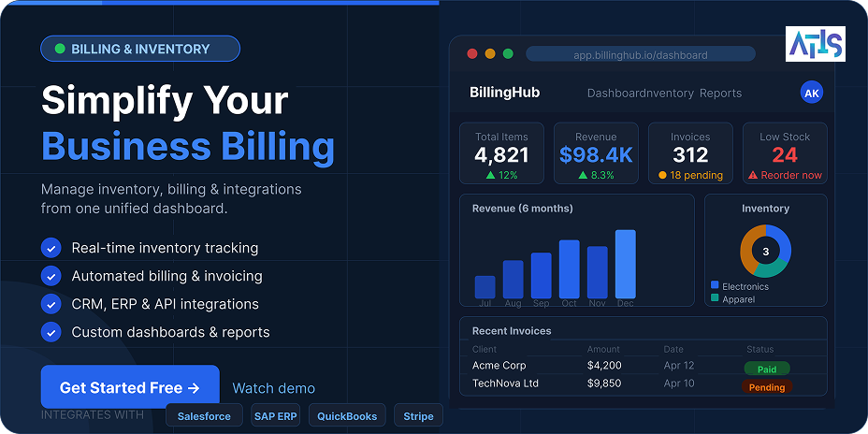Open the Invoices 312 card
This screenshot has width=868, height=434.
(x=690, y=153)
